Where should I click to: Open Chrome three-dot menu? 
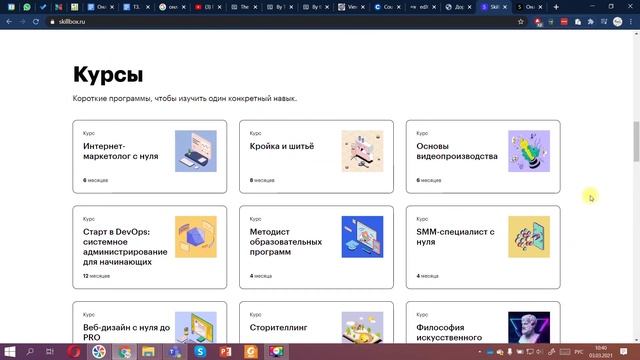point(631,22)
